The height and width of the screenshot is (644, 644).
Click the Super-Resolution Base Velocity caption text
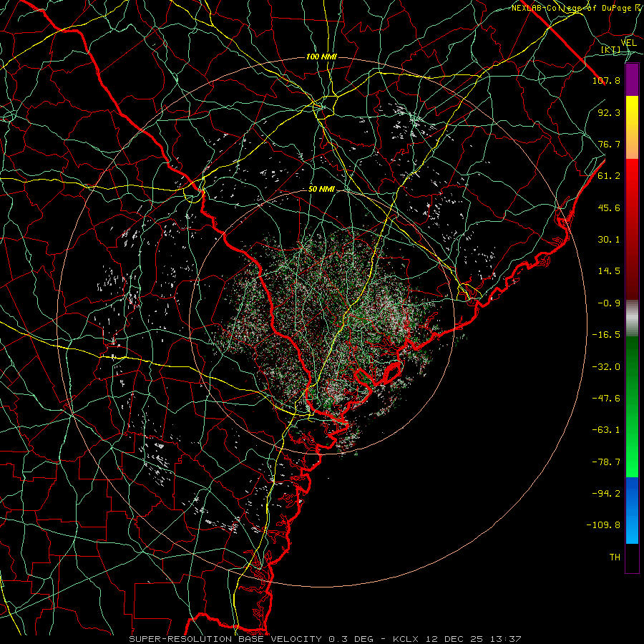click(x=326, y=639)
